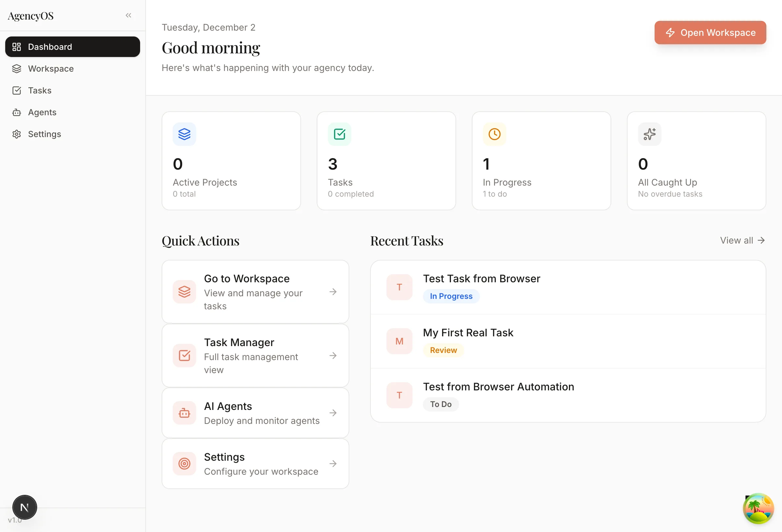The width and height of the screenshot is (782, 532).
Task: Click the N user avatar at bottom left
Action: (24, 507)
